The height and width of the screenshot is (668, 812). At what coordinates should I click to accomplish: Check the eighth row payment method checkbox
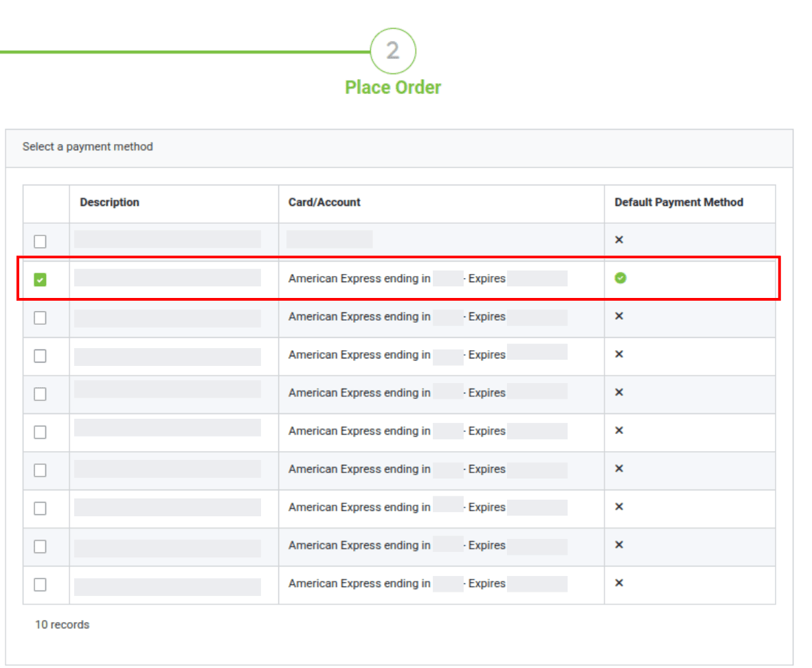point(40,509)
